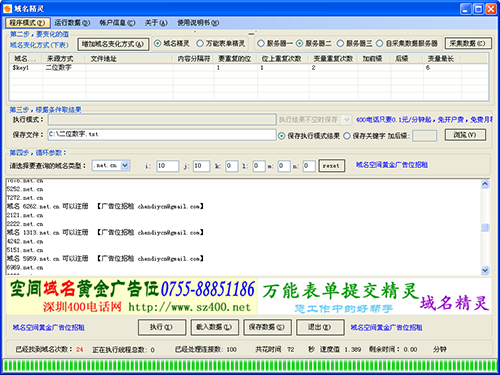Screen dimensions: 500x375
Task: Click the k loop parameter field
Action: click(x=232, y=166)
